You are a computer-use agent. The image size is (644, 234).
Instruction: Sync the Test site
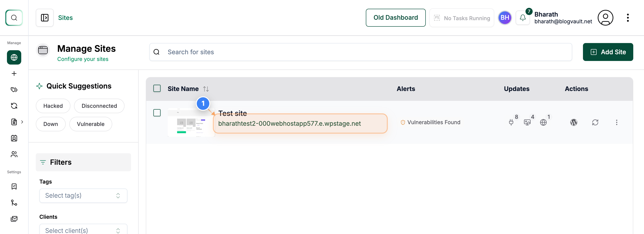595,122
